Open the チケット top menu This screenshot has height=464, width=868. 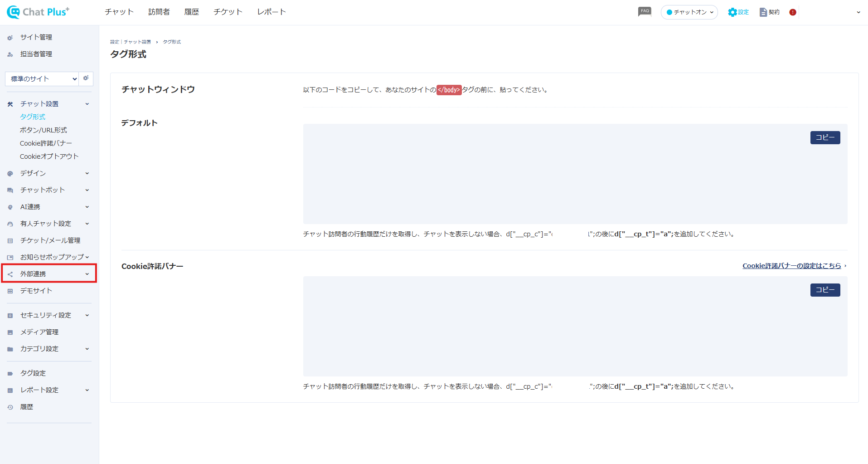click(228, 12)
